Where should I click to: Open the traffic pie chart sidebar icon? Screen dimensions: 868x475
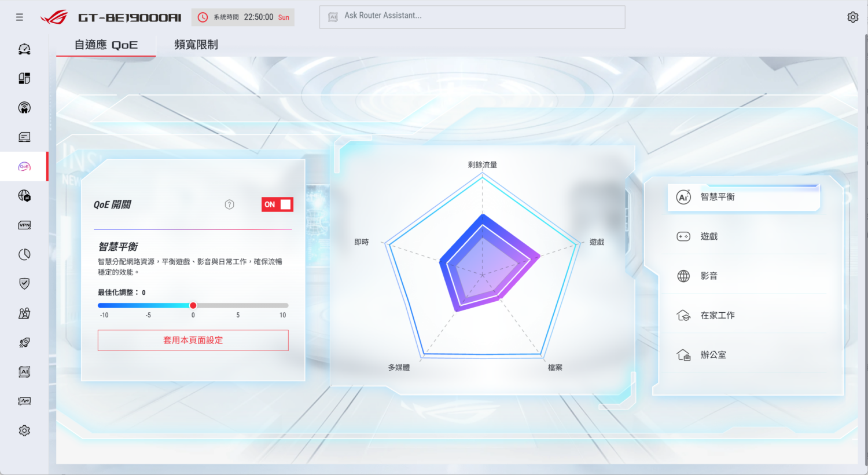(24, 254)
